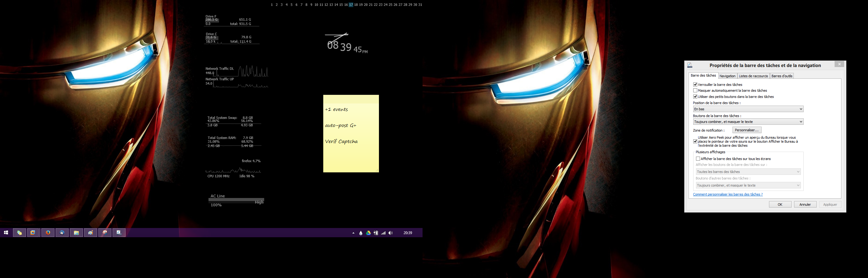Open the Boutons de la barre des tâches dropdown
This screenshot has height=278, width=868.
748,121
